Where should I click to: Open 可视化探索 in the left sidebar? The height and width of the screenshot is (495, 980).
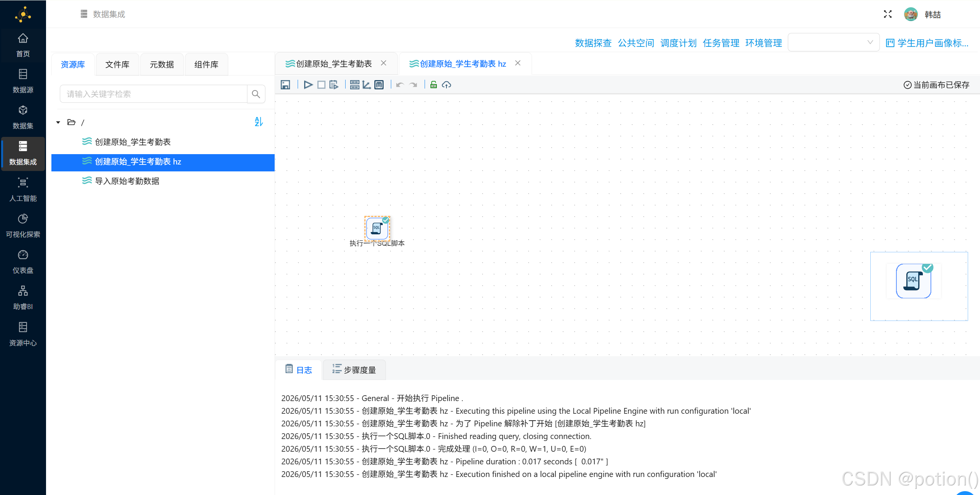point(23,226)
